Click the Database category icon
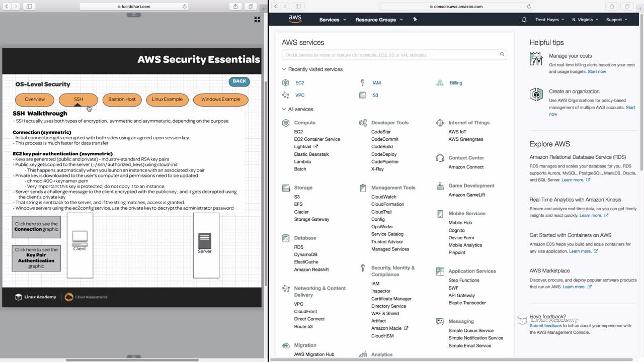 (x=286, y=238)
